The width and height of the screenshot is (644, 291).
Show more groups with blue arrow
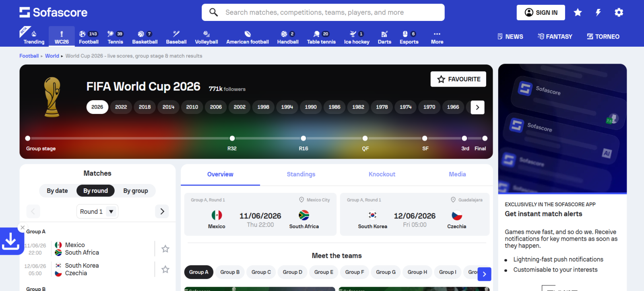(x=484, y=274)
